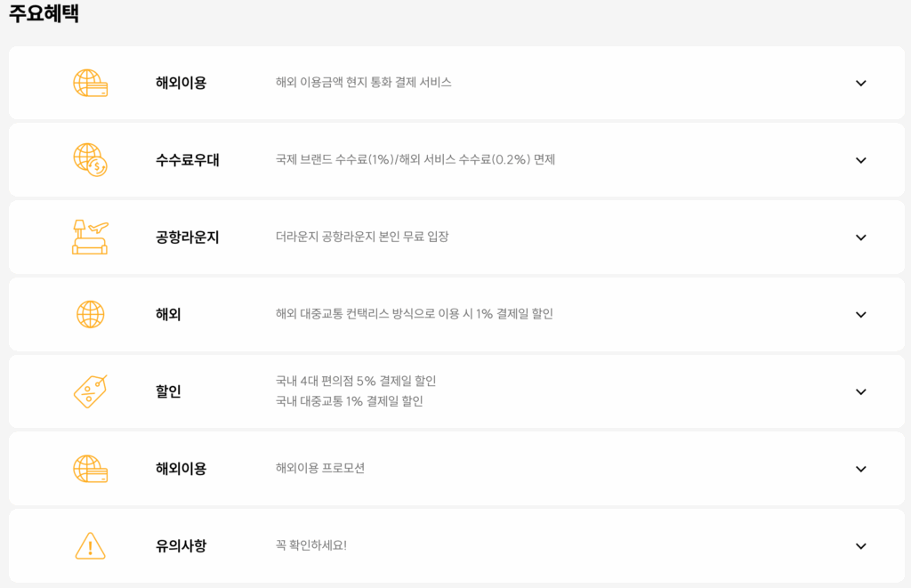Click the 주요혜택 section heading
Viewport: 911px width, 588px height.
coord(44,13)
